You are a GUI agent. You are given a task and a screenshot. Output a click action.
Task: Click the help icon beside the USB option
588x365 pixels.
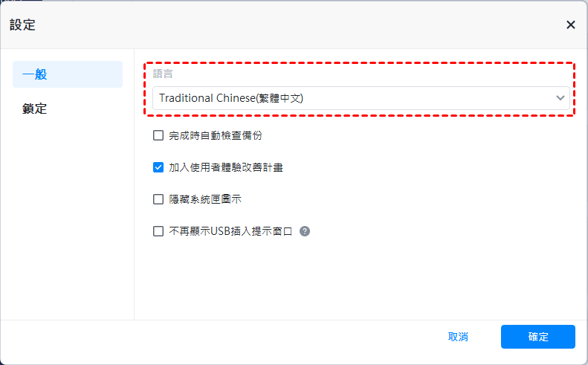pos(305,231)
